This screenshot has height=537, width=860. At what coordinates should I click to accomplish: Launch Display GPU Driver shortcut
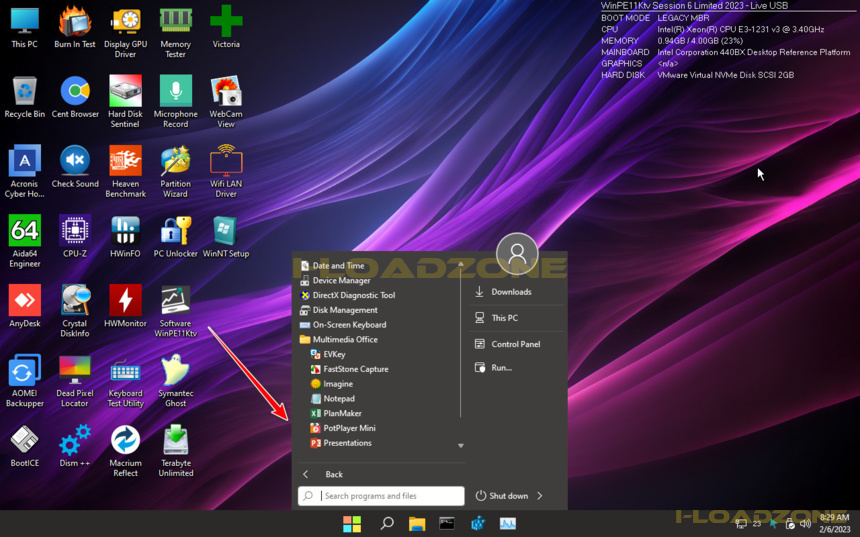(125, 32)
